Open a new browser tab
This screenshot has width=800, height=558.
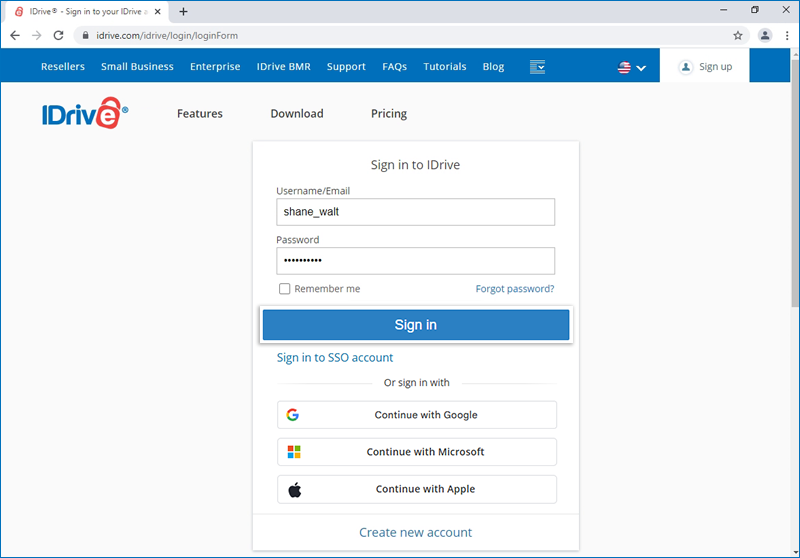[183, 11]
